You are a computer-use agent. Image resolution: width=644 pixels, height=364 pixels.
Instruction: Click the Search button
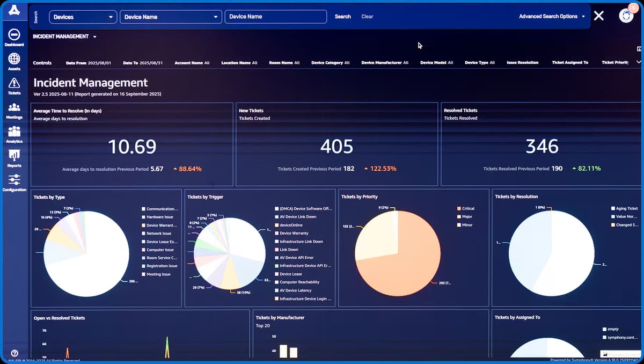point(342,17)
